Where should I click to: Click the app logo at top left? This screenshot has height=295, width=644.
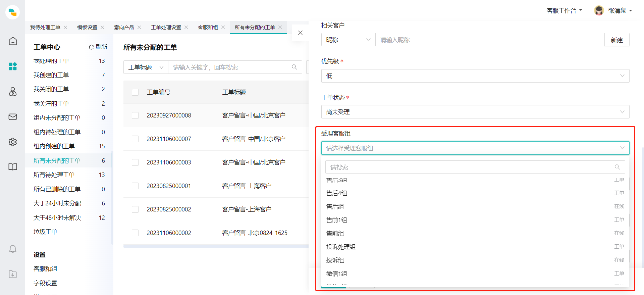(13, 12)
